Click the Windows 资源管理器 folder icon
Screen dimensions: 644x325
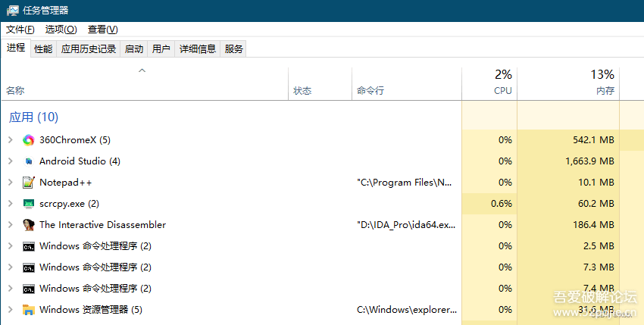28,310
